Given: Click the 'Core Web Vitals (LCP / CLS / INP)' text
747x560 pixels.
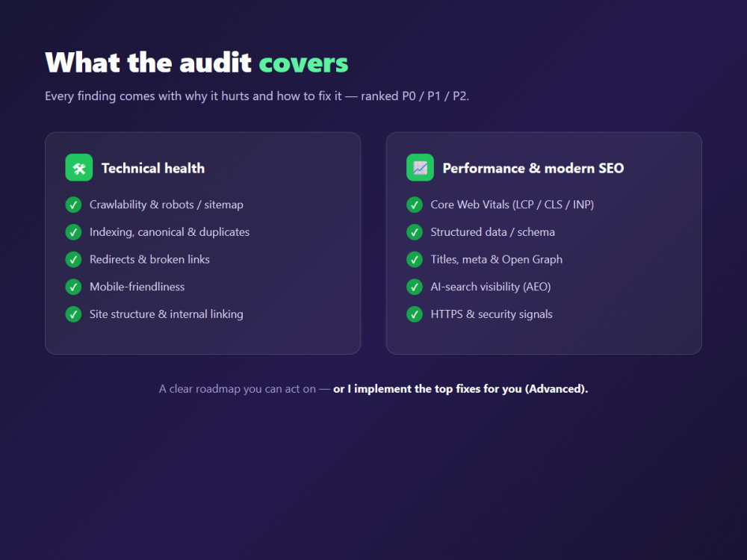Looking at the screenshot, I should click(512, 205).
